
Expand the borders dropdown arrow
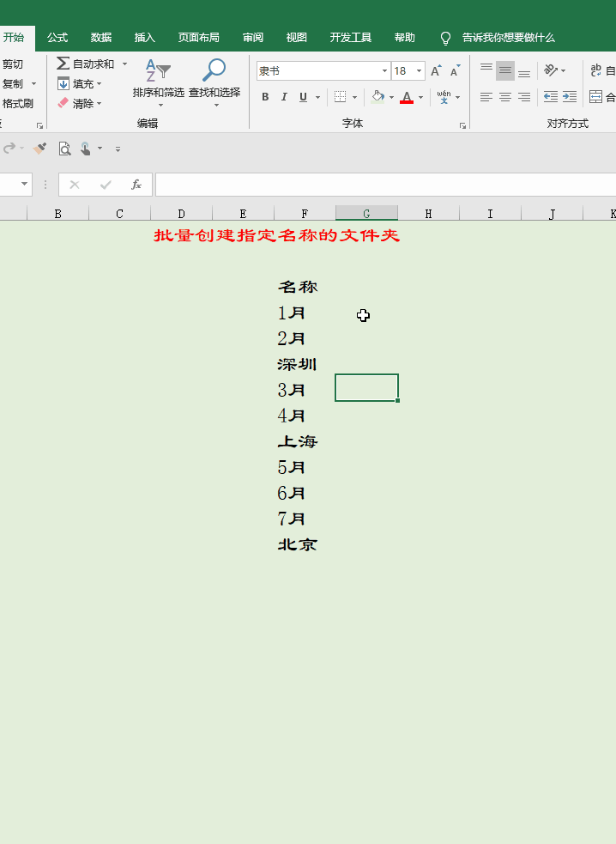click(354, 97)
